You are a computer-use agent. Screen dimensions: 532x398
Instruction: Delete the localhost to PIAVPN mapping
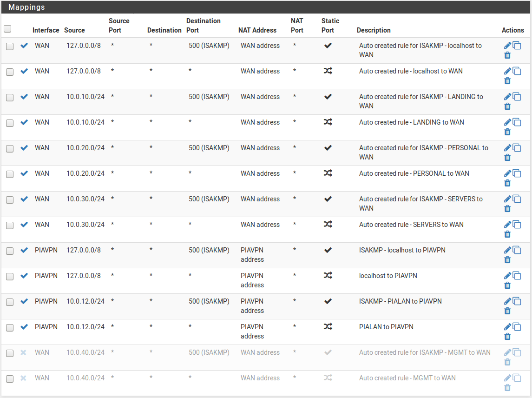(x=507, y=285)
